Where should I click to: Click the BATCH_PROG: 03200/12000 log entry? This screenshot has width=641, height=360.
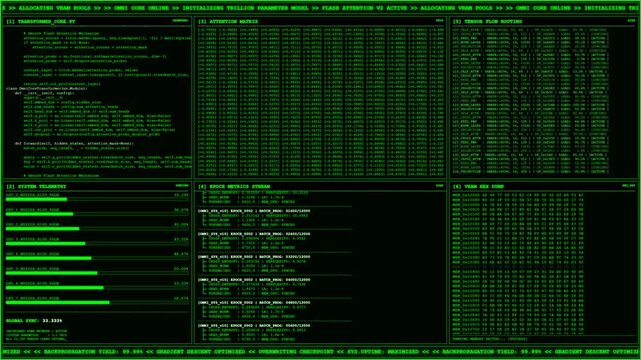pos(254,257)
